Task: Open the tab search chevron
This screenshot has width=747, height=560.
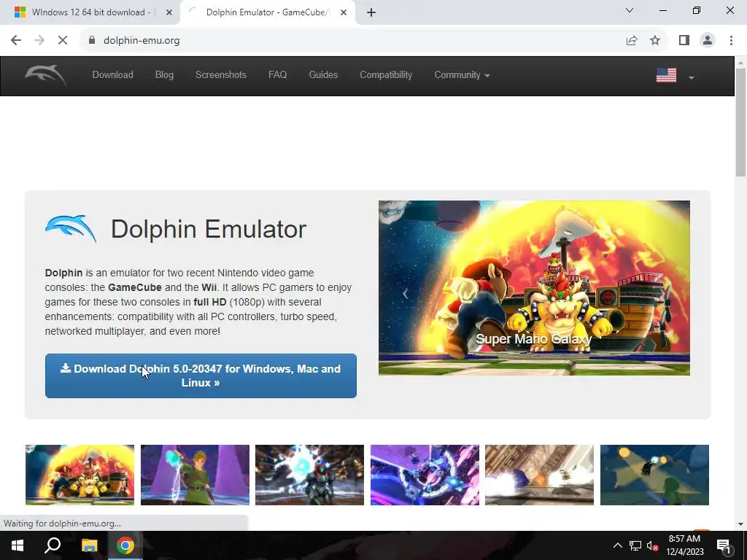Action: click(x=630, y=10)
